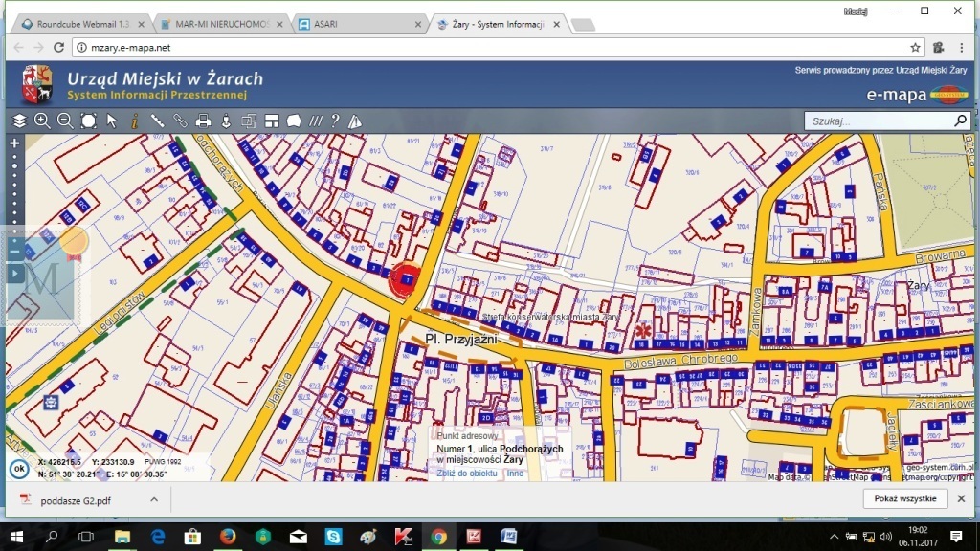Click the plus on the zoom slider
980x551 pixels.
(x=14, y=143)
